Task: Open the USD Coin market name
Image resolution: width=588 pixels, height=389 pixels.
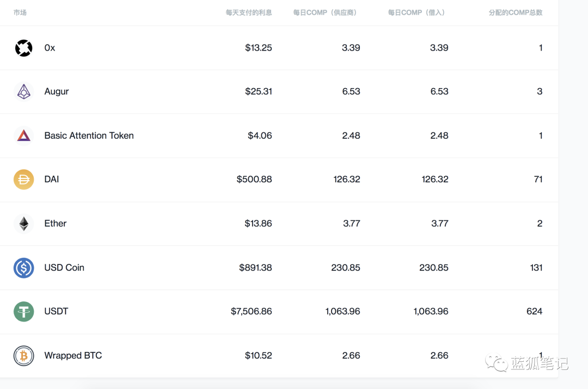Action: pyautogui.click(x=64, y=268)
